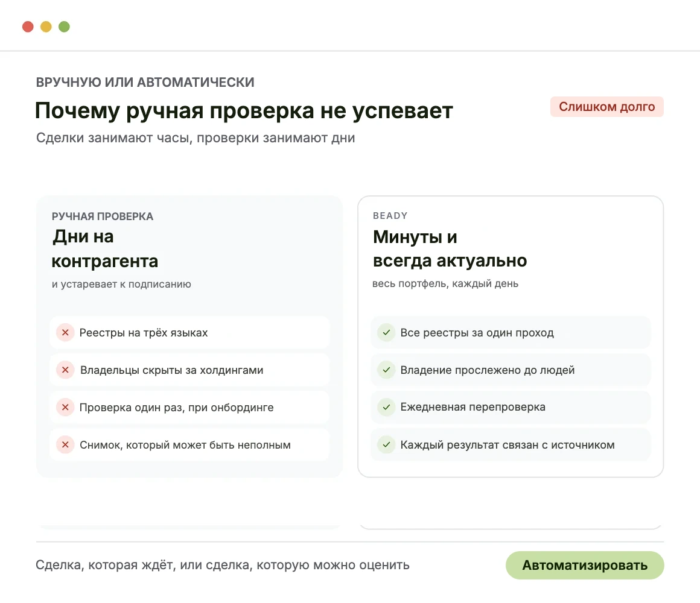Click the subtitle Сделки занимают часы, проверки занимают дни
Screen dimensions: 700x603
tap(196, 138)
